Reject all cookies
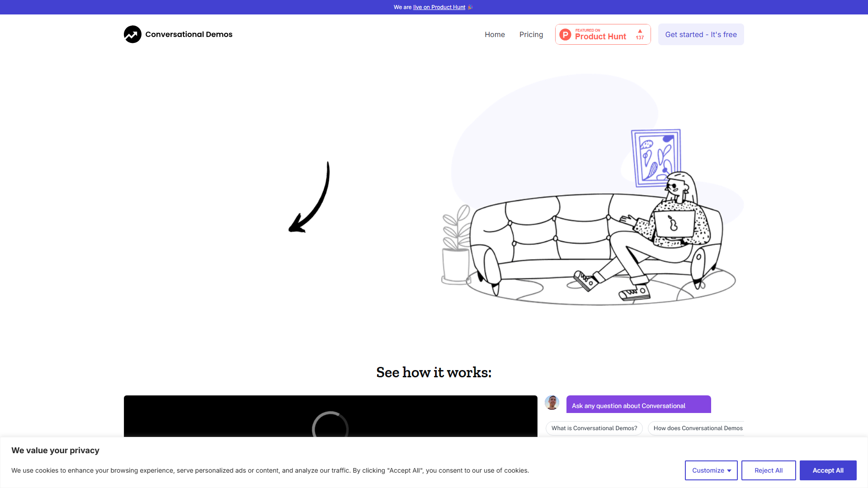The width and height of the screenshot is (868, 488). click(769, 470)
